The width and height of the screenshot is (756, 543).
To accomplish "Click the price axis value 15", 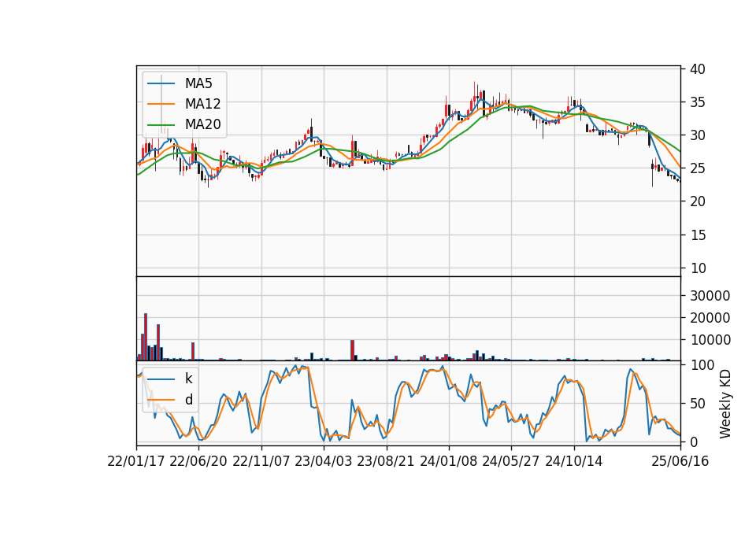I will click(697, 235).
